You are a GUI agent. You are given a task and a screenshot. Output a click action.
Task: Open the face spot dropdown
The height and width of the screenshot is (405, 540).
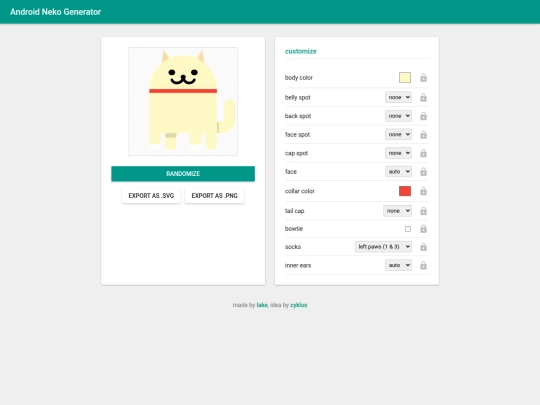(398, 135)
